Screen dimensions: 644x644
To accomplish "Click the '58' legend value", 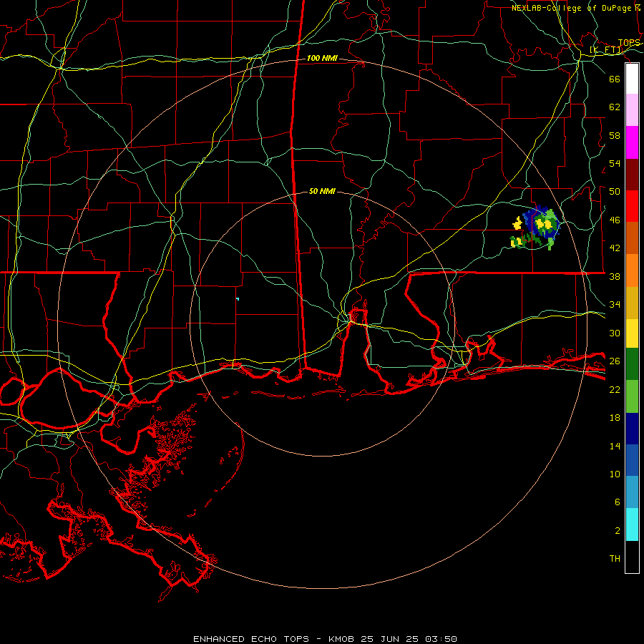I will click(615, 135).
